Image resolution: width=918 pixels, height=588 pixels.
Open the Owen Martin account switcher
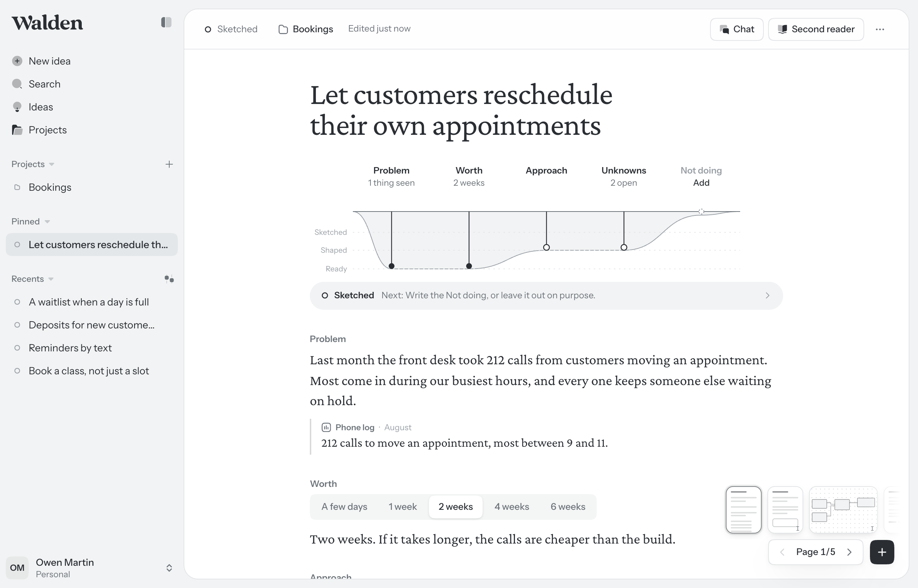click(92, 568)
